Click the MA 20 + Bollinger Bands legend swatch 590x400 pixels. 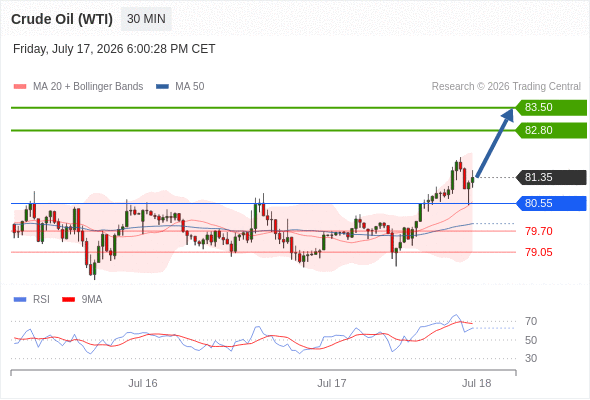[20, 87]
